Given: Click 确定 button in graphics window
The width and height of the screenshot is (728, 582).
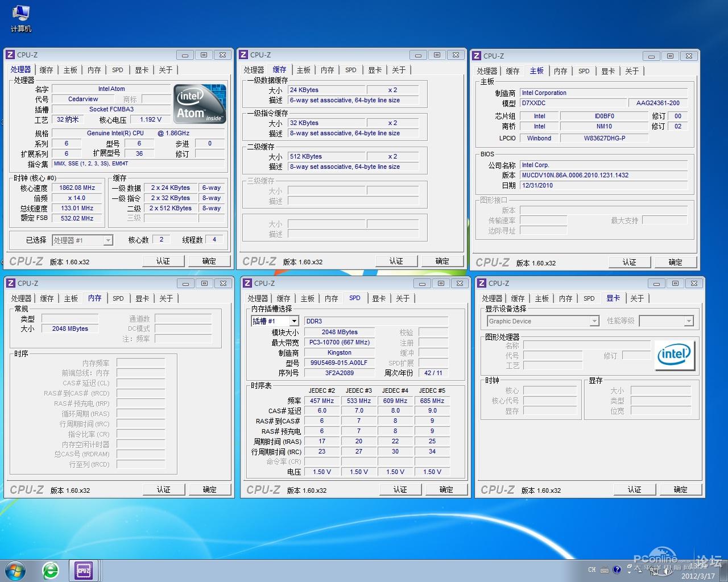Looking at the screenshot, I should [681, 489].
